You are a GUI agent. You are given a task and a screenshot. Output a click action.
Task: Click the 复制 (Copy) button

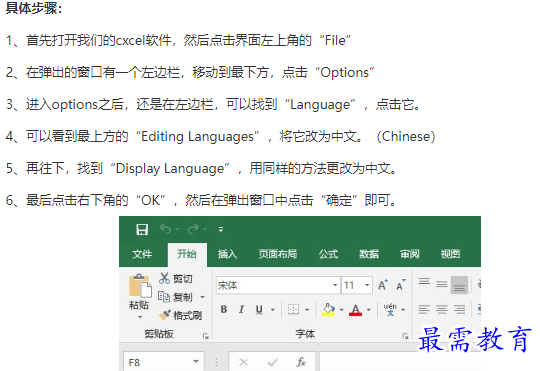175,297
